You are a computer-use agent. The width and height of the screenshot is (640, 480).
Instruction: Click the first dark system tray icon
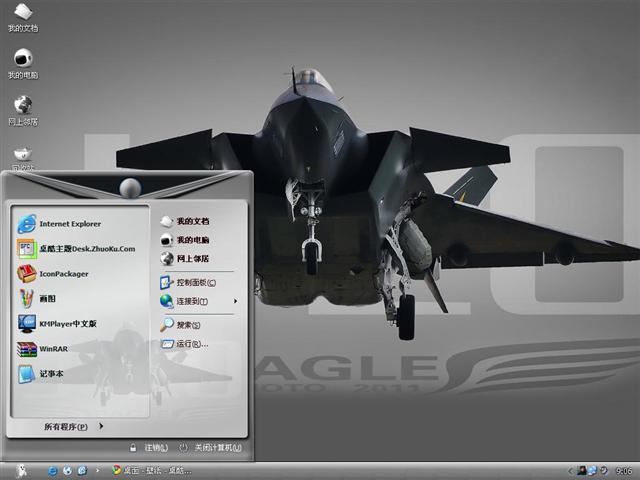click(x=581, y=471)
